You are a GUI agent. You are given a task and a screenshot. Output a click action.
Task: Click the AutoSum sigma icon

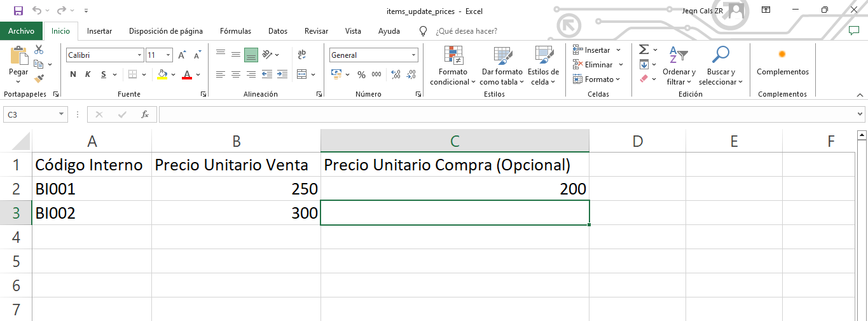pyautogui.click(x=644, y=50)
